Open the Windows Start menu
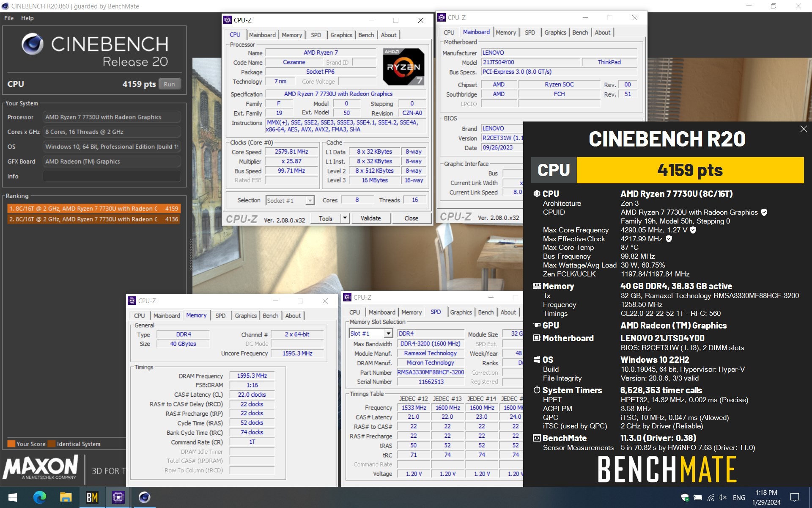The width and height of the screenshot is (812, 508). 12,497
